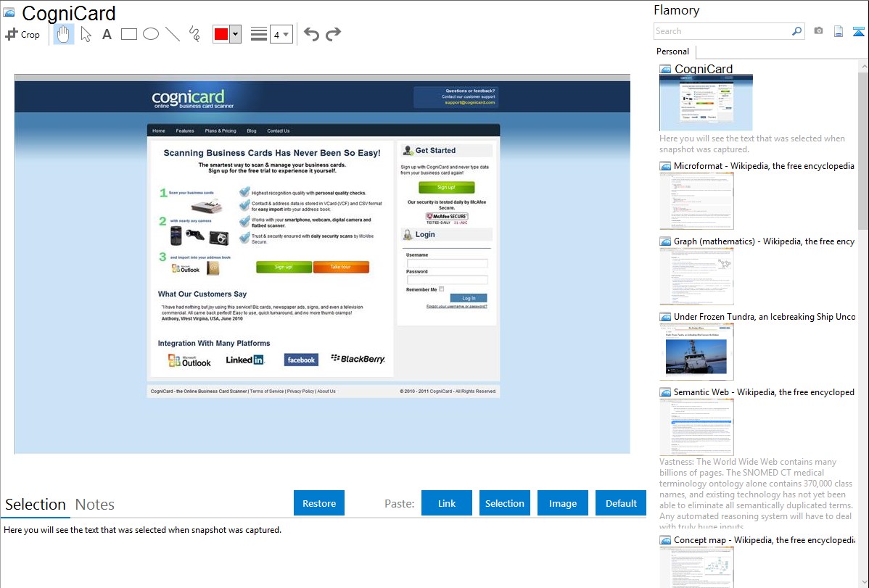Click the icon beside the sidebar CogniCard entry
869x588 pixels.
pyautogui.click(x=665, y=70)
